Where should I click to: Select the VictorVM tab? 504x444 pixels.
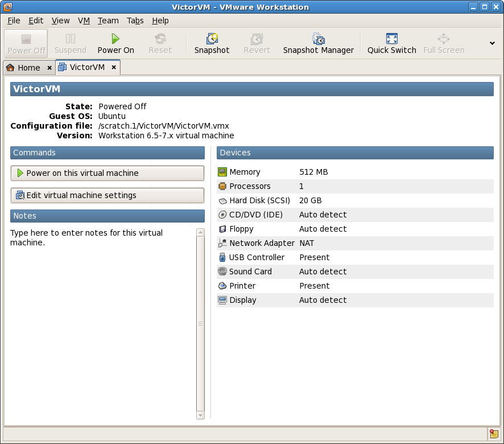tap(86, 67)
